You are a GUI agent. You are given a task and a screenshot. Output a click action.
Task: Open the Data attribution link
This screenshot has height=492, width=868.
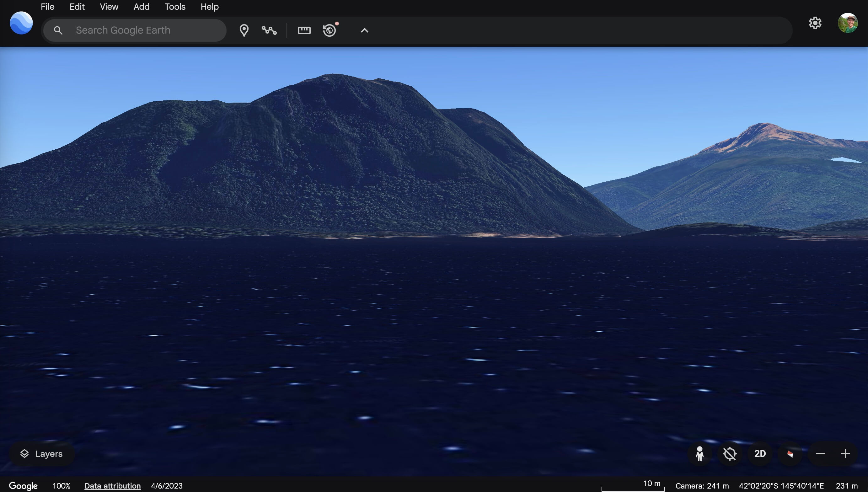112,486
